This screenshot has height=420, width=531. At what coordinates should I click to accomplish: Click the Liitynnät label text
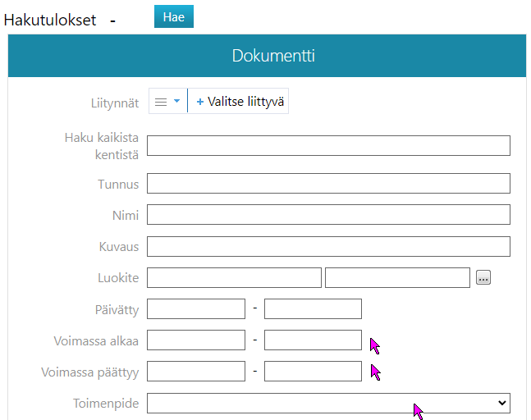(x=114, y=103)
